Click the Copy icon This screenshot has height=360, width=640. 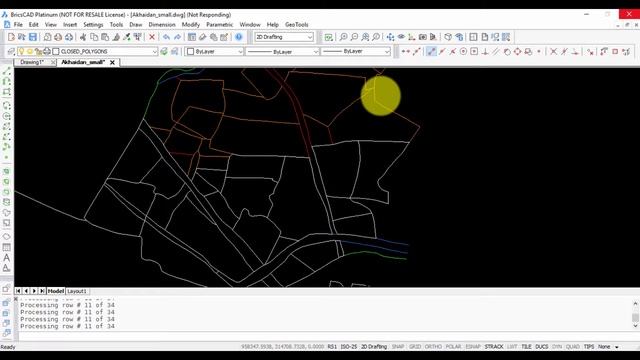point(94,37)
